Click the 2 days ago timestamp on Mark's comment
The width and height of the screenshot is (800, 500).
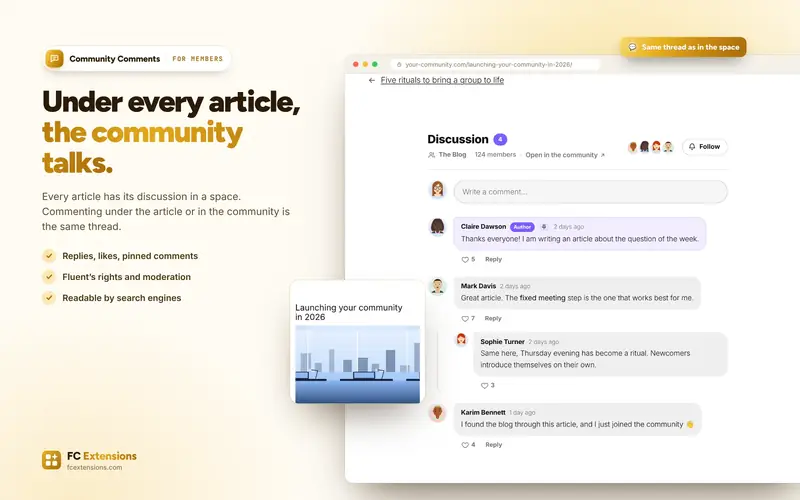515,286
